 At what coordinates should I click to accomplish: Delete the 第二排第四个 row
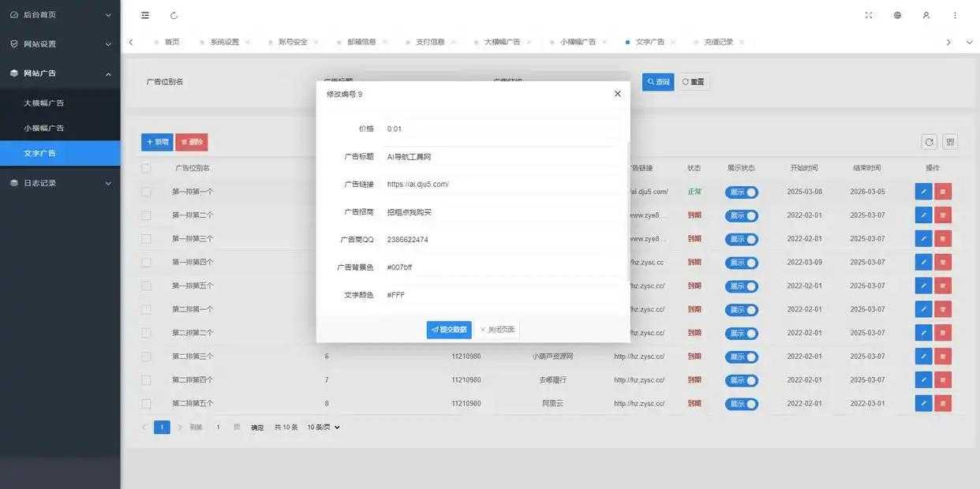click(943, 380)
